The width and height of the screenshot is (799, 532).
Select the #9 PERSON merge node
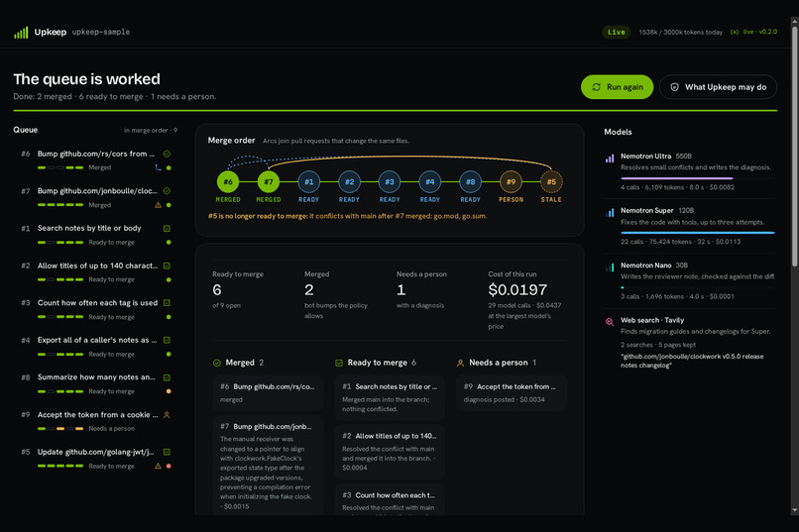512,181
